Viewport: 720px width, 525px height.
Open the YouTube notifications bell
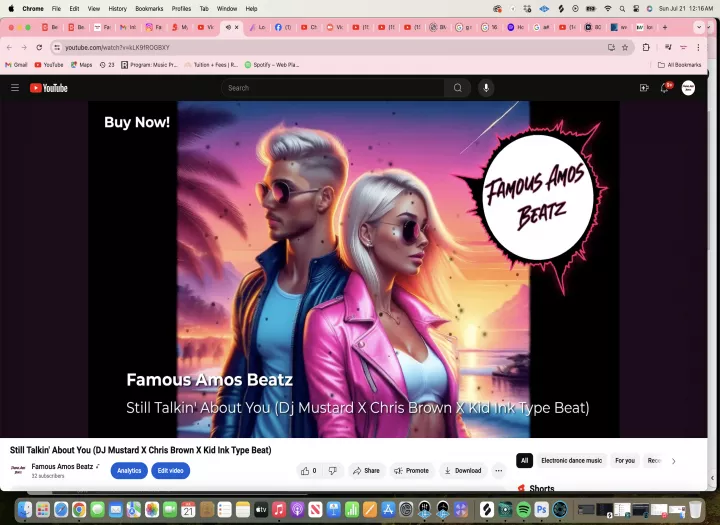[665, 88]
